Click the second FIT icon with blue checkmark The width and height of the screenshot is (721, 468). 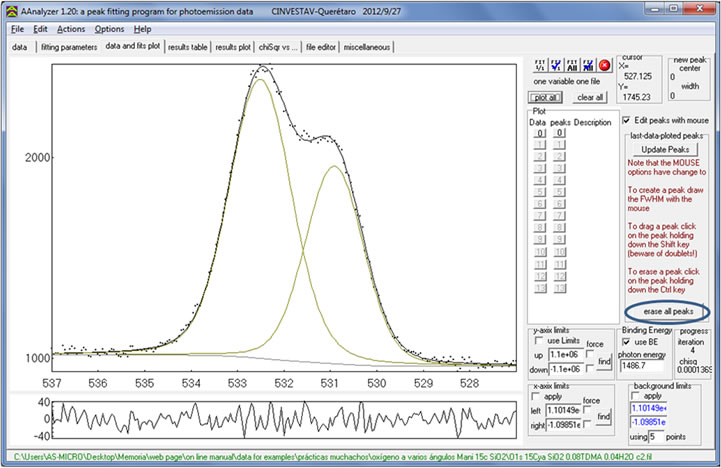pos(555,65)
